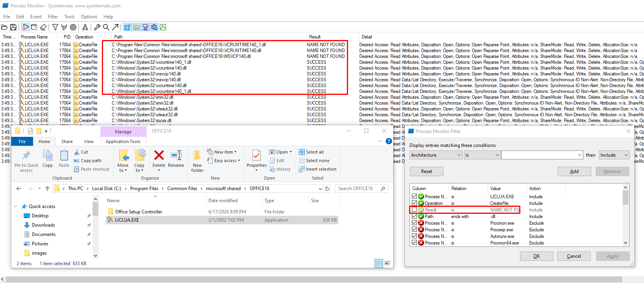Toggle Show Profiling Events icon
This screenshot has height=283, width=644.
coord(163,27)
